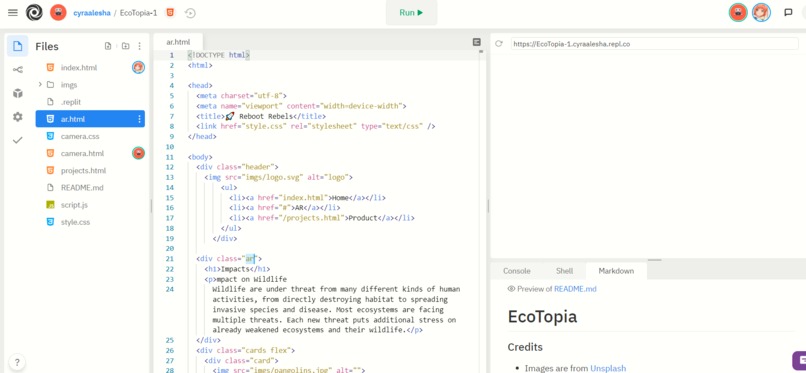Screen dimensions: 806x373
Task: Open the Settings gear sidebar icon
Action: (x=17, y=117)
